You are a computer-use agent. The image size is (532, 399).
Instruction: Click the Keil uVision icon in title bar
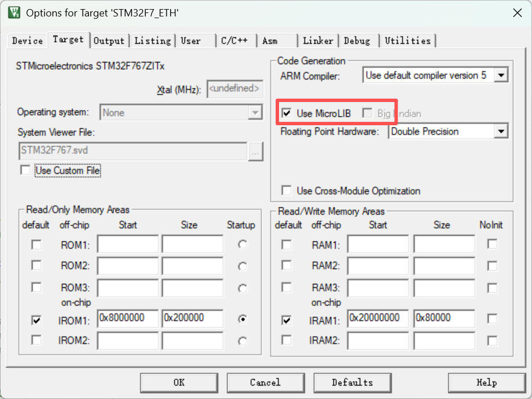(x=14, y=13)
